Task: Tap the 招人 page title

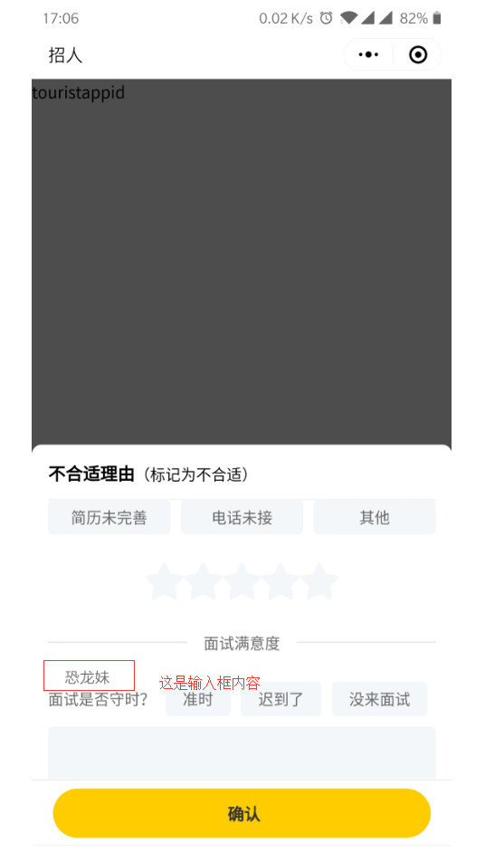Action: (x=65, y=55)
